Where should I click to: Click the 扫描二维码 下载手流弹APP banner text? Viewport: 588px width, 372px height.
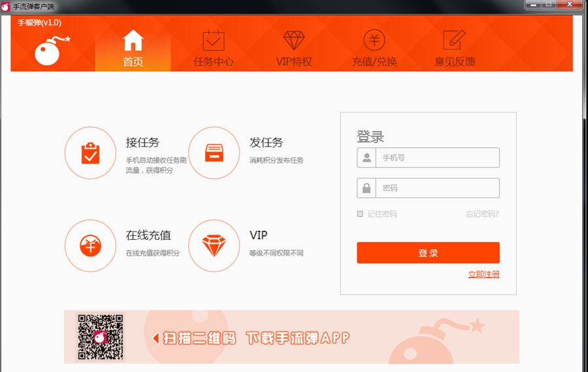252,338
